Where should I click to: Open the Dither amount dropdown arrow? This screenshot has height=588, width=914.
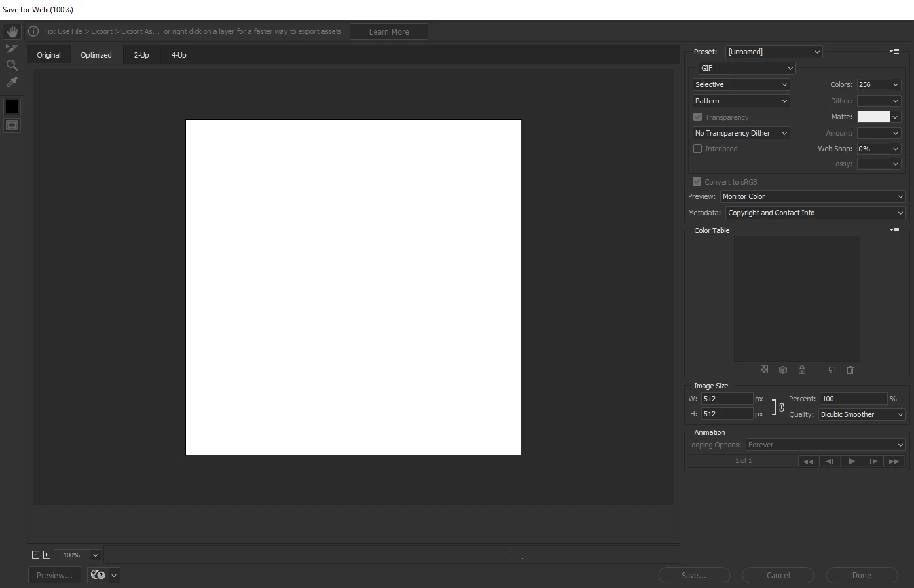(x=896, y=101)
